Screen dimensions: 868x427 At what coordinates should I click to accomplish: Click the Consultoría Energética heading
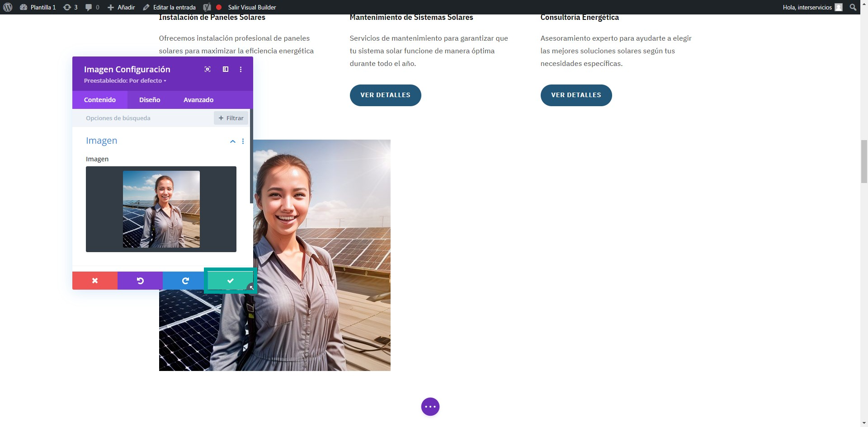[580, 18]
